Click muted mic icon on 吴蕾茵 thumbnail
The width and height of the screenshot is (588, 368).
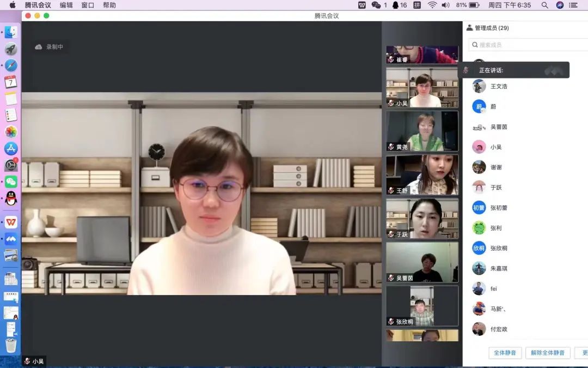[x=391, y=278]
